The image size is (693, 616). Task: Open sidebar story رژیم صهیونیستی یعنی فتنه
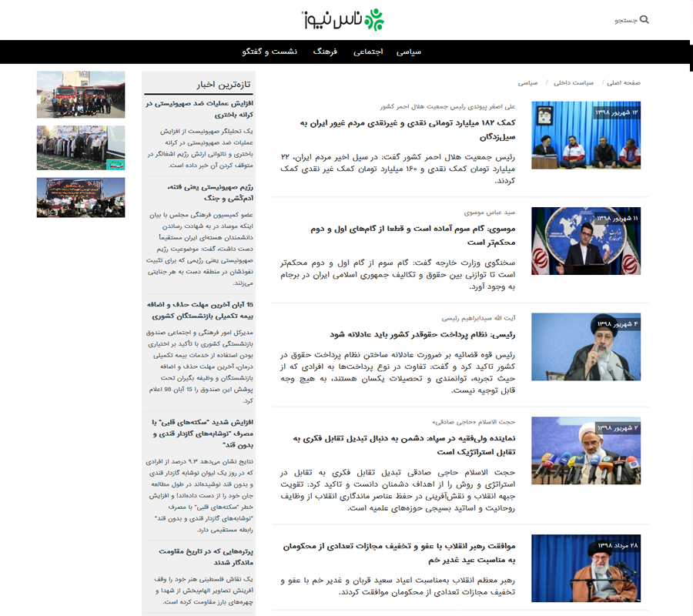pos(210,192)
